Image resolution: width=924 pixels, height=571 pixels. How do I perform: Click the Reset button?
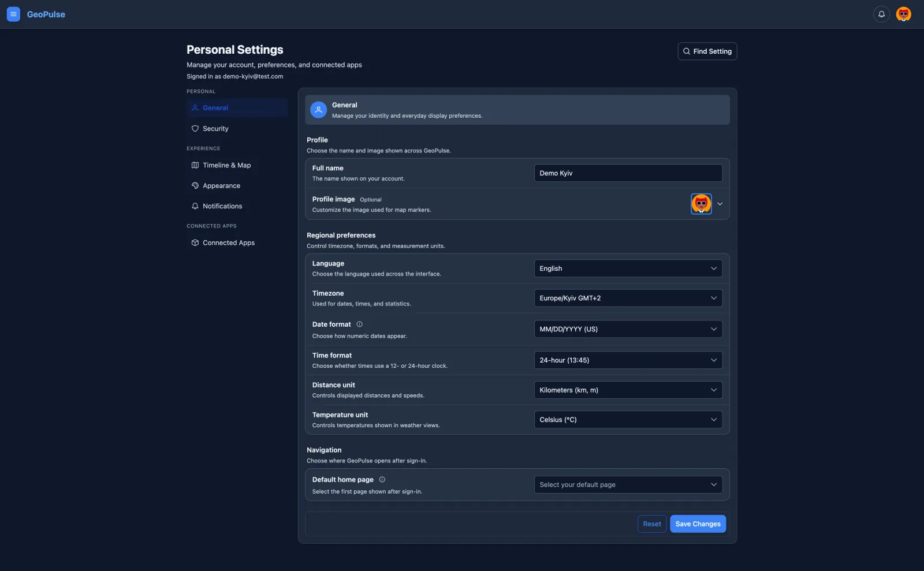click(652, 524)
